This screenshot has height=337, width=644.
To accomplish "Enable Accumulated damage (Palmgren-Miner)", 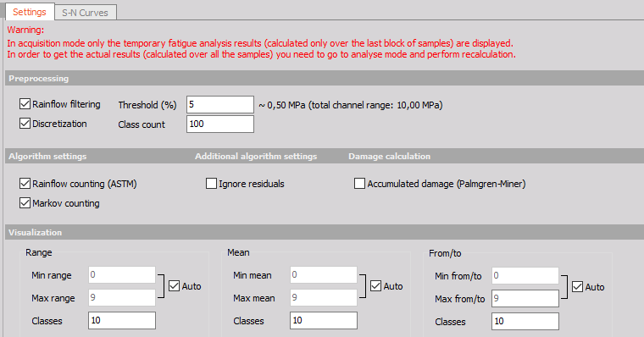I will (x=359, y=184).
